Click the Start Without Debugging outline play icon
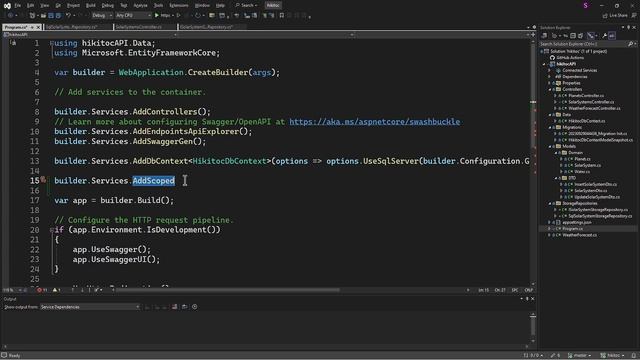 coord(178,16)
